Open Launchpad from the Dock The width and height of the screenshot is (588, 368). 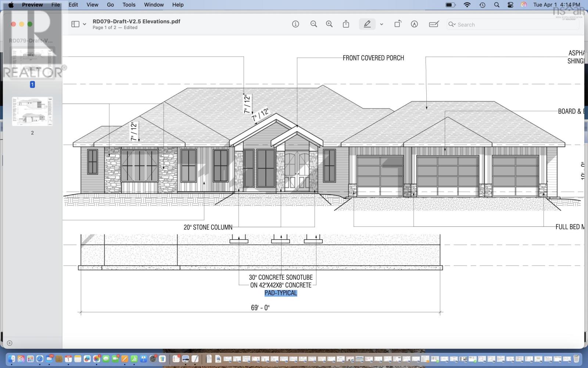tap(31, 358)
